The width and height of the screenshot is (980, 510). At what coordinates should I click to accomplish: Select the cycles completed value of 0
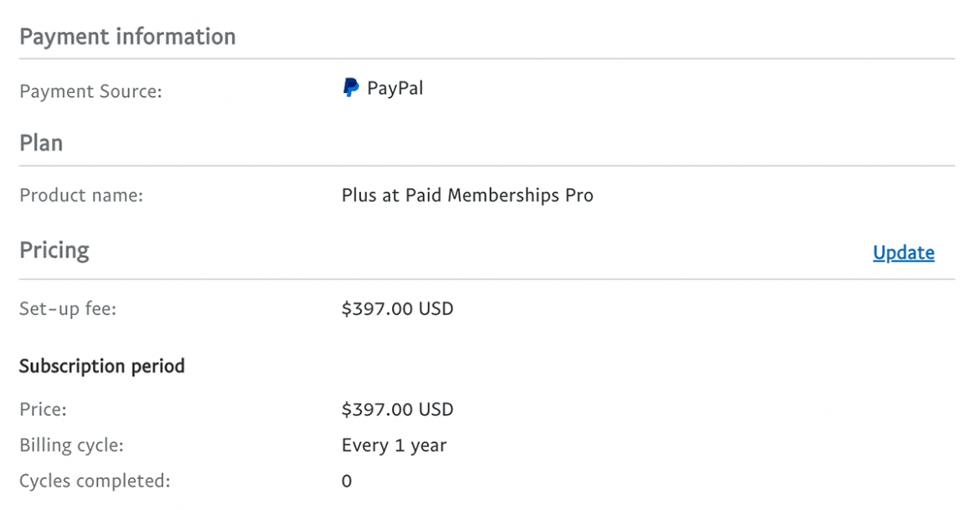point(347,481)
